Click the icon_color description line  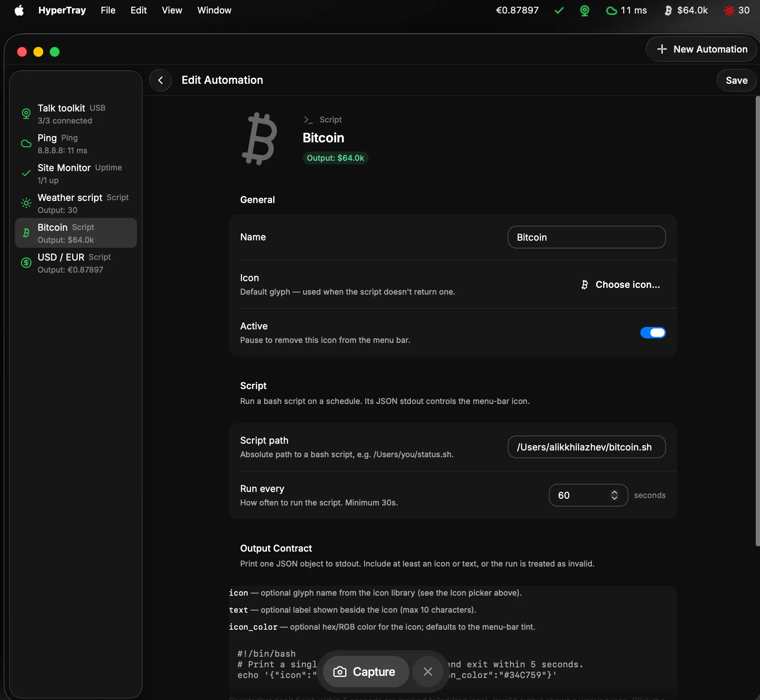[382, 627]
